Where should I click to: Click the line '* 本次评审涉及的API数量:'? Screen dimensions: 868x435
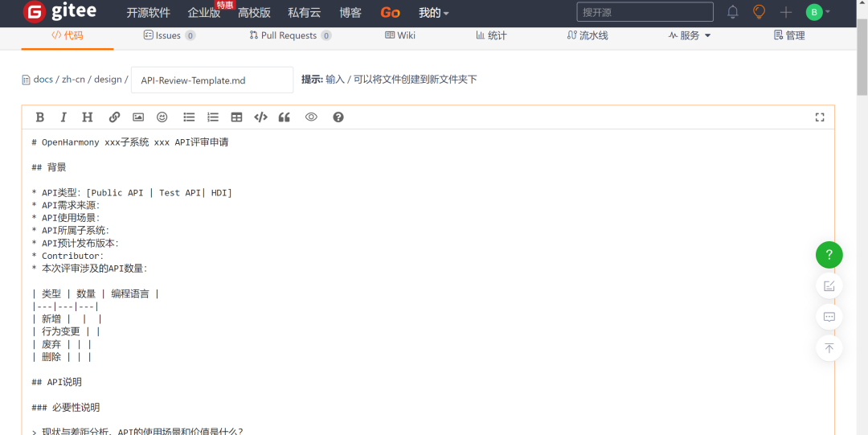coord(90,269)
